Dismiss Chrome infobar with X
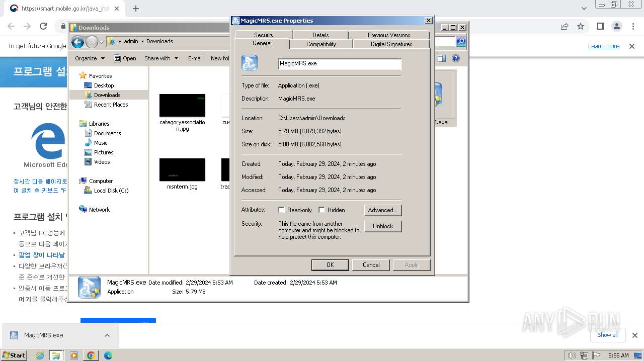This screenshot has height=362, width=644. pyautogui.click(x=632, y=46)
